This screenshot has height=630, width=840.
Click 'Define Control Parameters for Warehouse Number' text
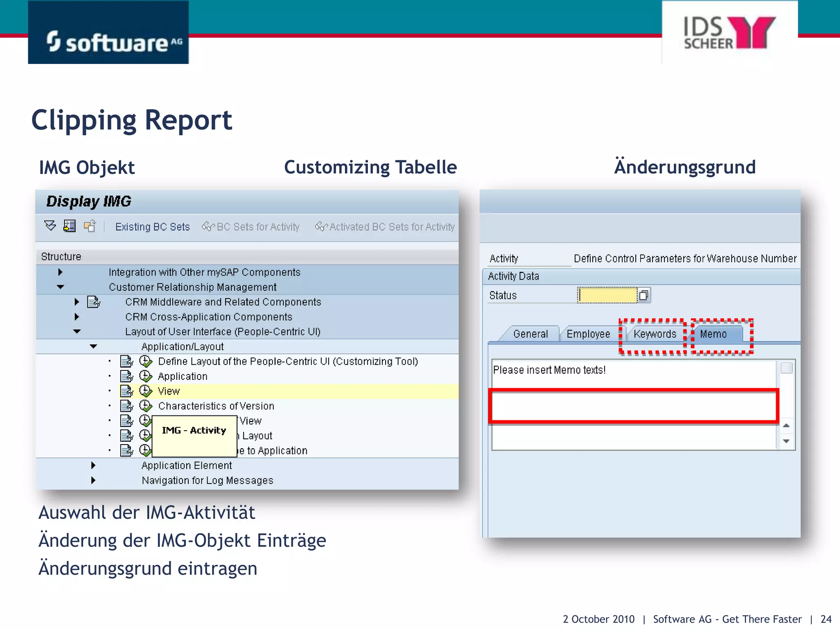(x=685, y=258)
